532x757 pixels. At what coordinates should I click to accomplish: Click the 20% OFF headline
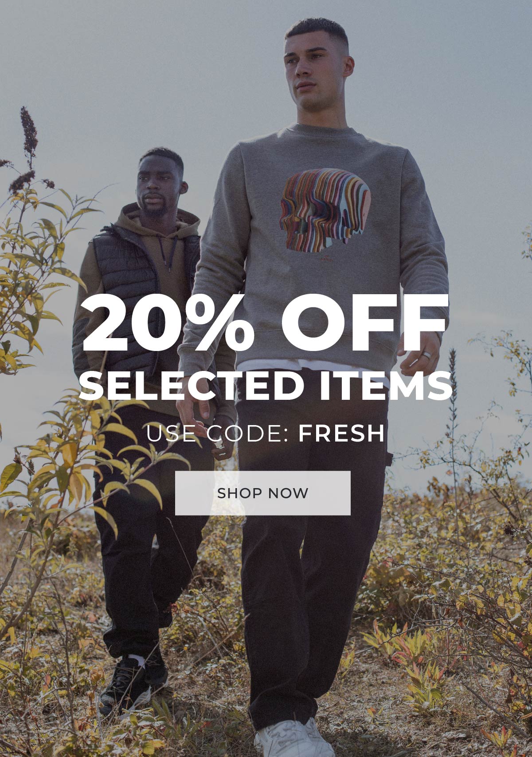click(x=265, y=323)
